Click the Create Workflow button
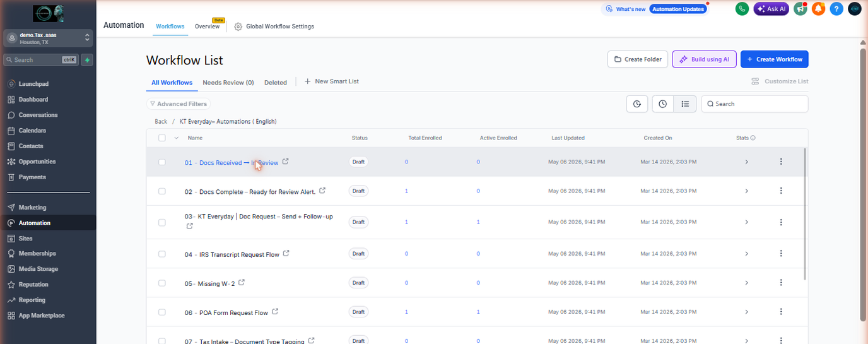The height and width of the screenshot is (344, 868). pyautogui.click(x=775, y=59)
